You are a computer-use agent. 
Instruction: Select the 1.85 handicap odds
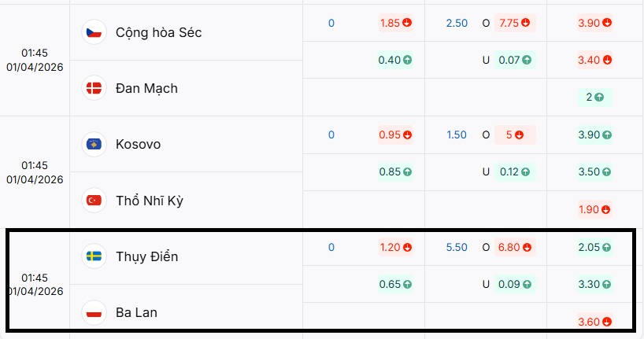[x=395, y=23]
